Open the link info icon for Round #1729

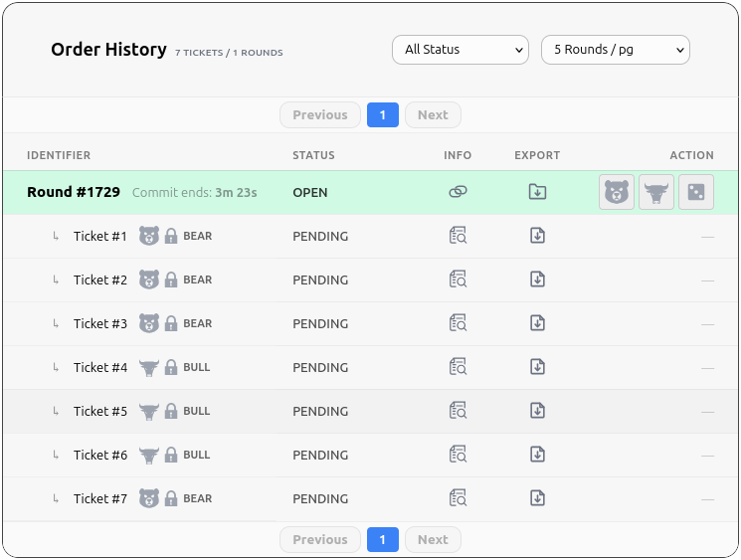tap(458, 192)
